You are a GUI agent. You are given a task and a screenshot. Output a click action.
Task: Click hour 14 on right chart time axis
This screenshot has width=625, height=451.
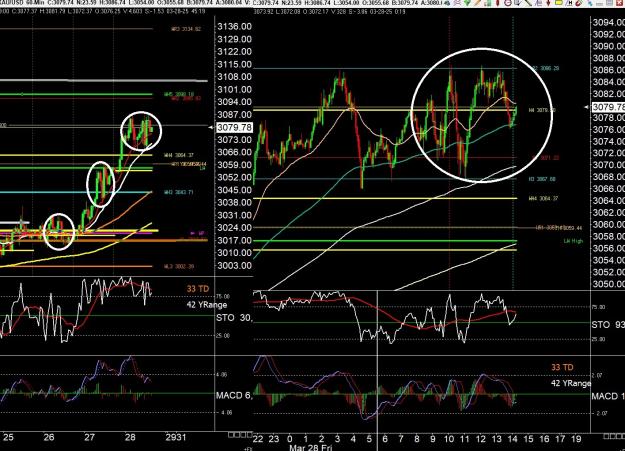pos(513,439)
